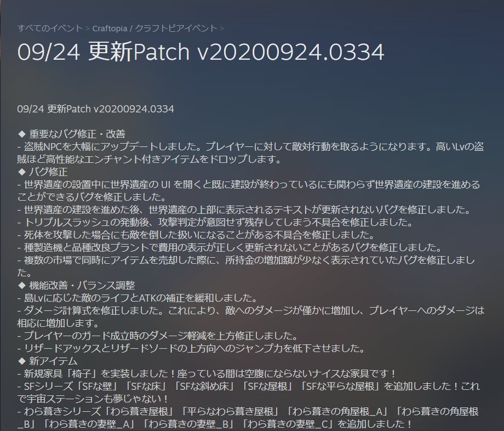Click the トリプルスラッシュの発動後 bug fix line
504x431 pixels.
215,222
